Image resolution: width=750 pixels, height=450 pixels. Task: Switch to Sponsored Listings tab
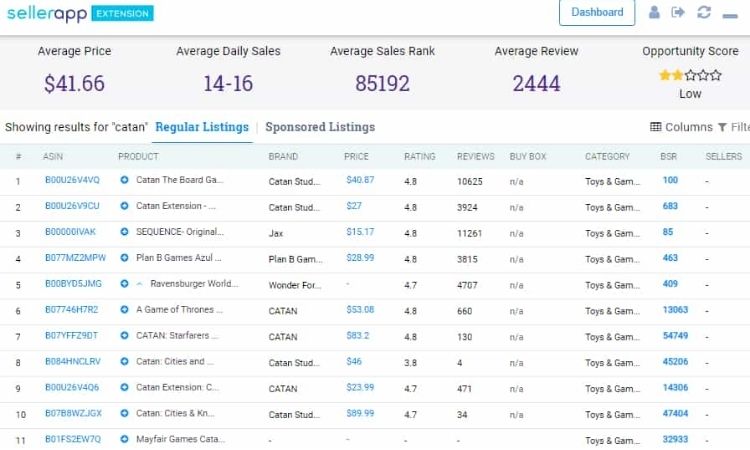320,127
